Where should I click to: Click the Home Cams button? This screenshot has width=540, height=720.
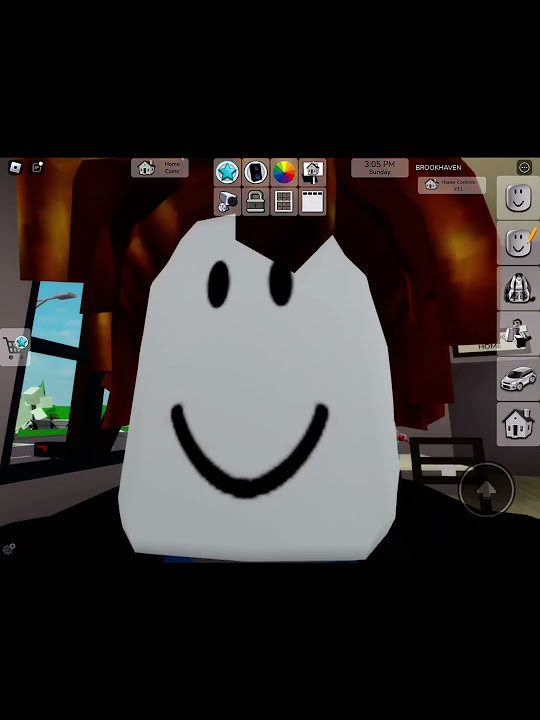160,168
